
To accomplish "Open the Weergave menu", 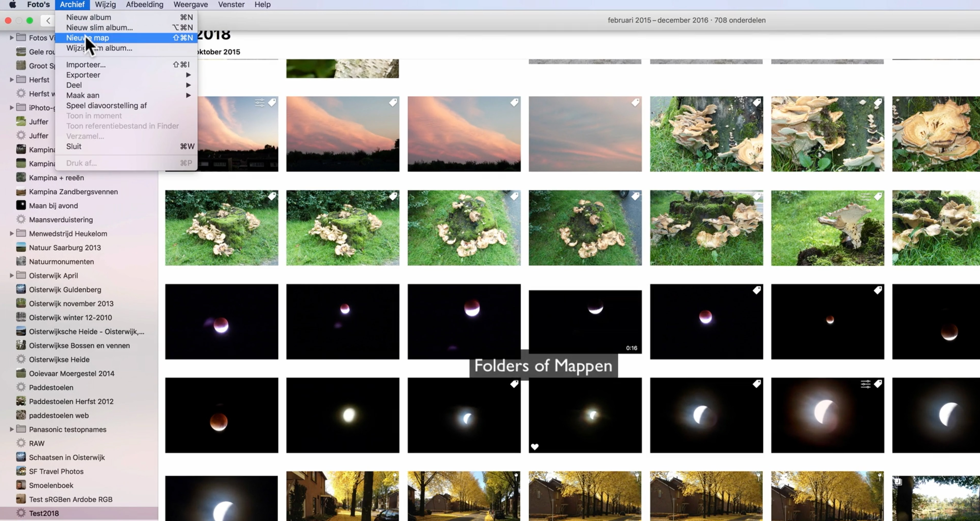I will [x=191, y=5].
